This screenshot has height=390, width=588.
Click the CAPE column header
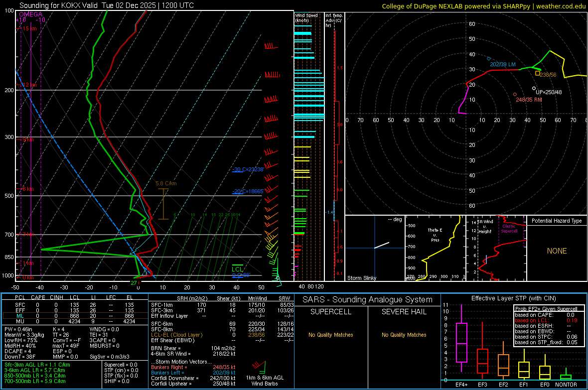point(38,297)
